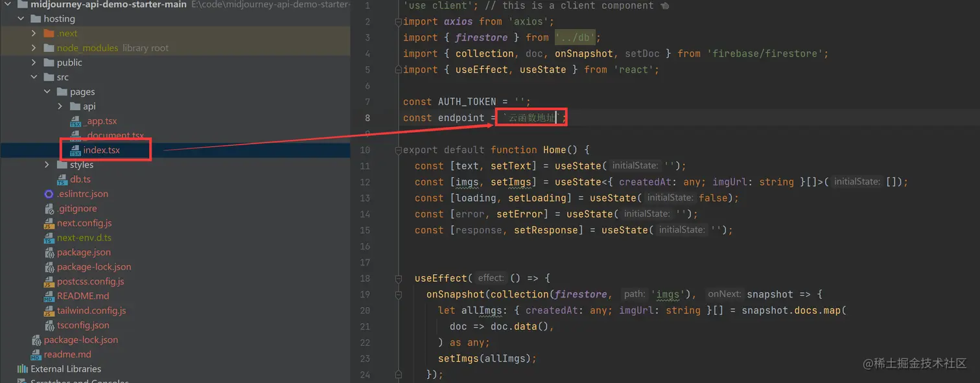Expand the .next folder

pos(34,34)
